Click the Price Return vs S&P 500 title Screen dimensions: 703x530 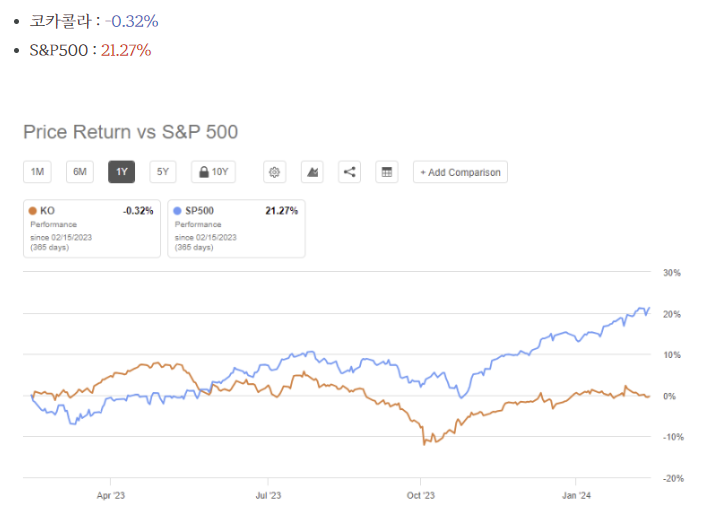coord(130,132)
